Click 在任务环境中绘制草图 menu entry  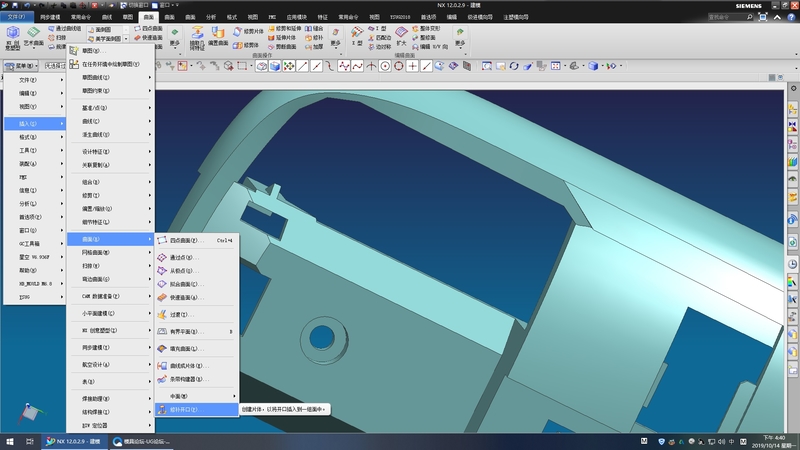point(110,63)
